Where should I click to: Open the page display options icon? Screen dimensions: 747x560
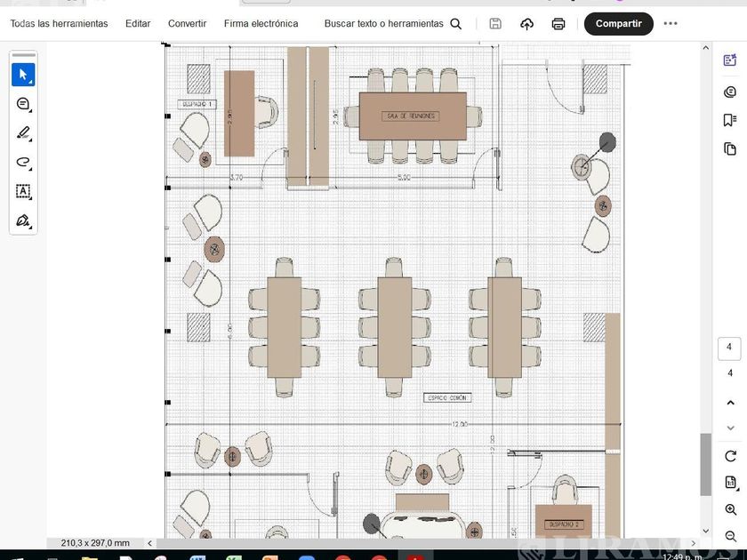(x=730, y=483)
